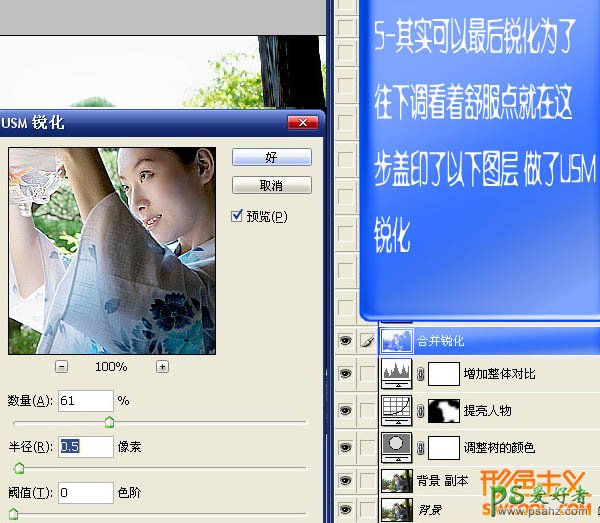
Task: Click the 半径 radius slider handle
Action: 17,467
